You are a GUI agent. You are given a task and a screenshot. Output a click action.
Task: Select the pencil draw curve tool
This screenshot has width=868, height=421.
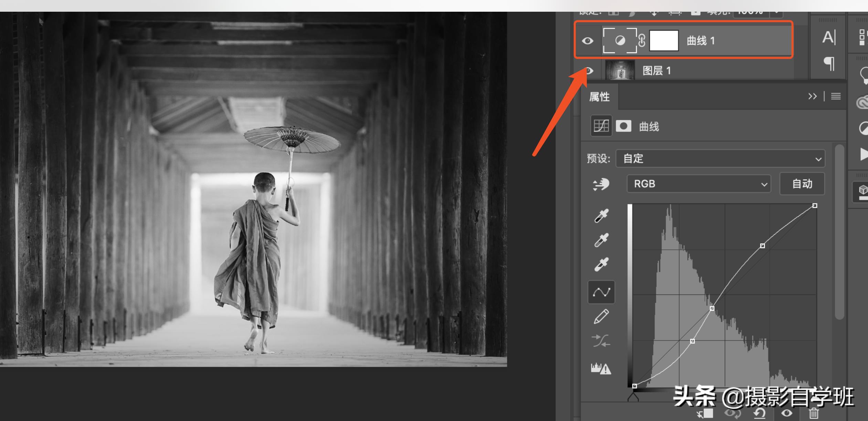pos(601,317)
